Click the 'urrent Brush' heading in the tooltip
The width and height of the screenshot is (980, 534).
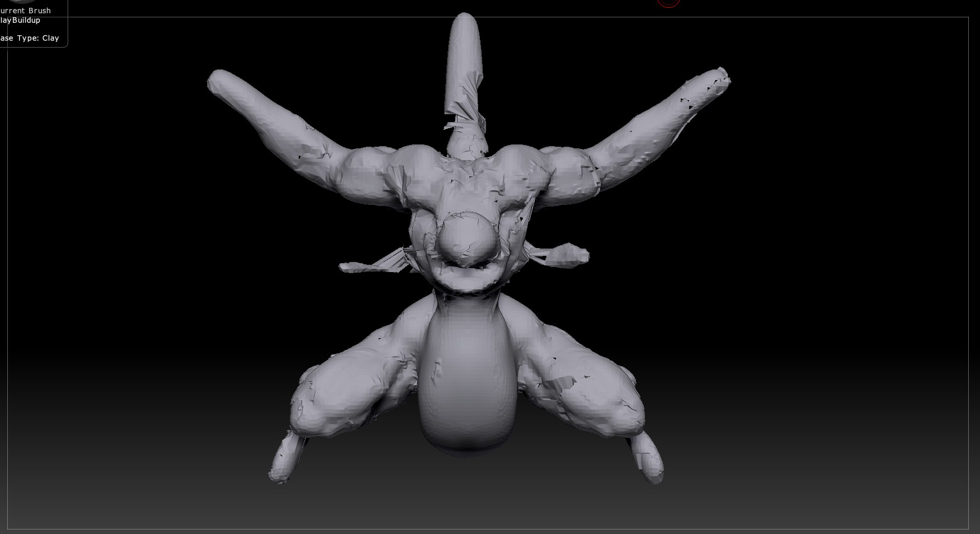26,11
